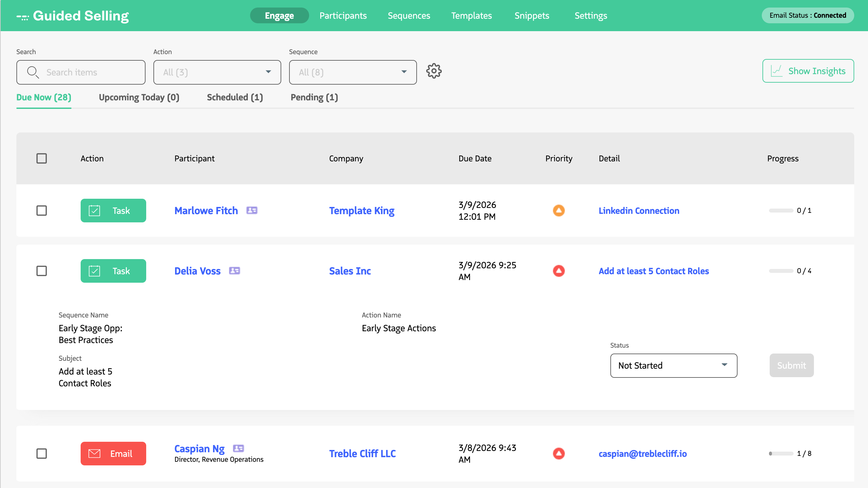
Task: Expand the Not Started status dropdown
Action: tap(673, 366)
